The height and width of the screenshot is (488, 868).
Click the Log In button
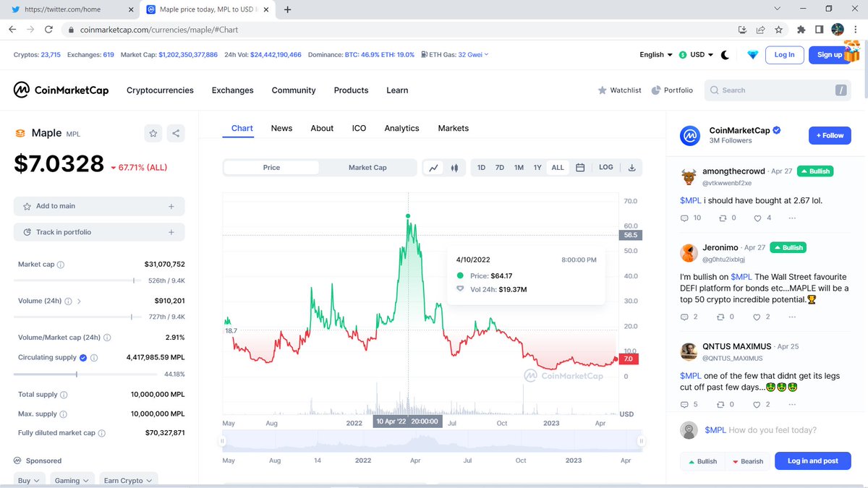coord(784,54)
